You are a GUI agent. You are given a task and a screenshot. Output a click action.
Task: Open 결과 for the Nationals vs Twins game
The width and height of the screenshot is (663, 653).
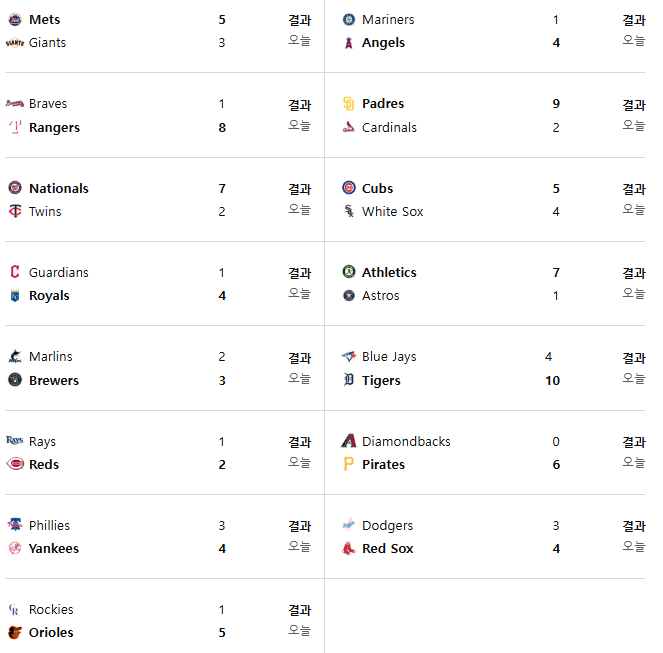pyautogui.click(x=300, y=189)
